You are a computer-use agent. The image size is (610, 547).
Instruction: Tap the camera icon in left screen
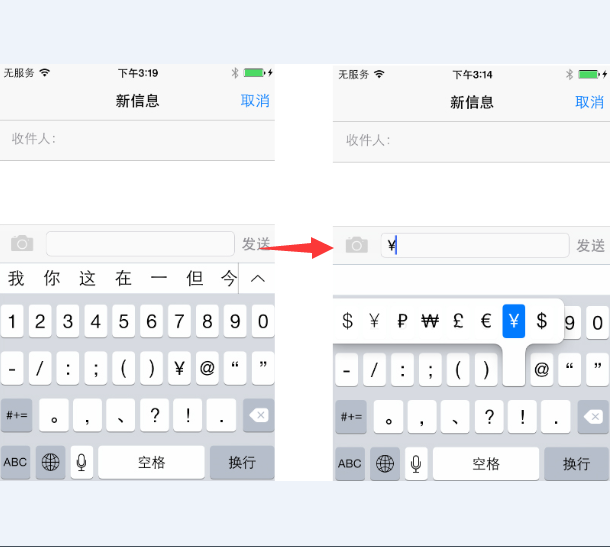[22, 244]
